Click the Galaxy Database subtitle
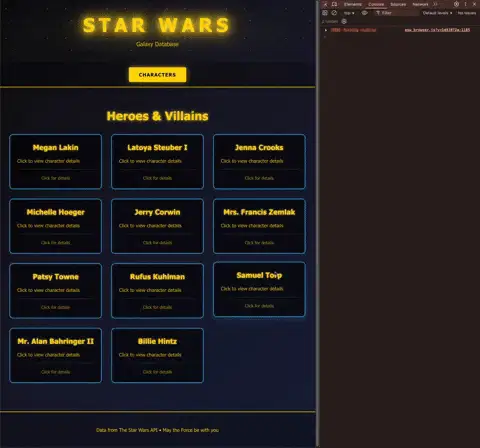Image resolution: width=480 pixels, height=448 pixels. (x=157, y=44)
